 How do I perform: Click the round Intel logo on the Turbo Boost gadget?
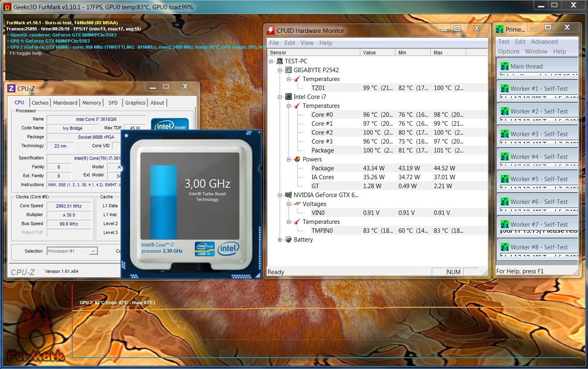click(228, 249)
